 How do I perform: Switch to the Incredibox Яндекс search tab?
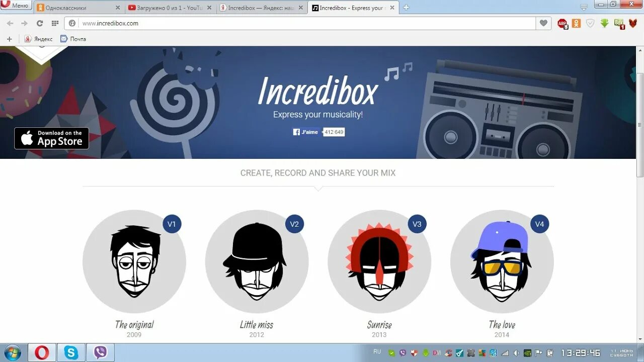263,8
